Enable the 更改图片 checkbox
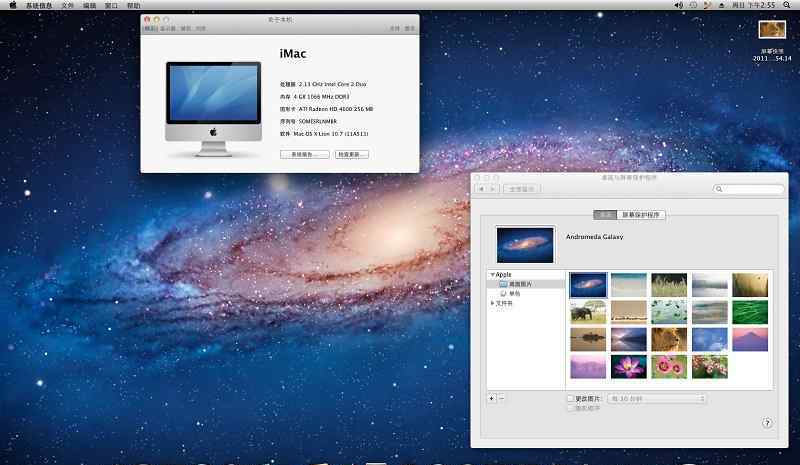800x465 pixels. (x=570, y=398)
